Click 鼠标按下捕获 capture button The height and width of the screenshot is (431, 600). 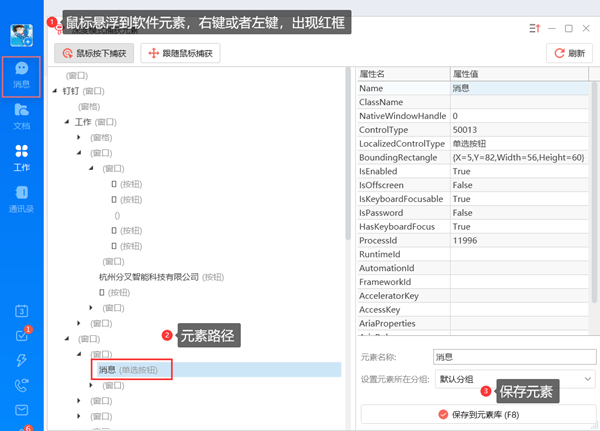point(94,53)
